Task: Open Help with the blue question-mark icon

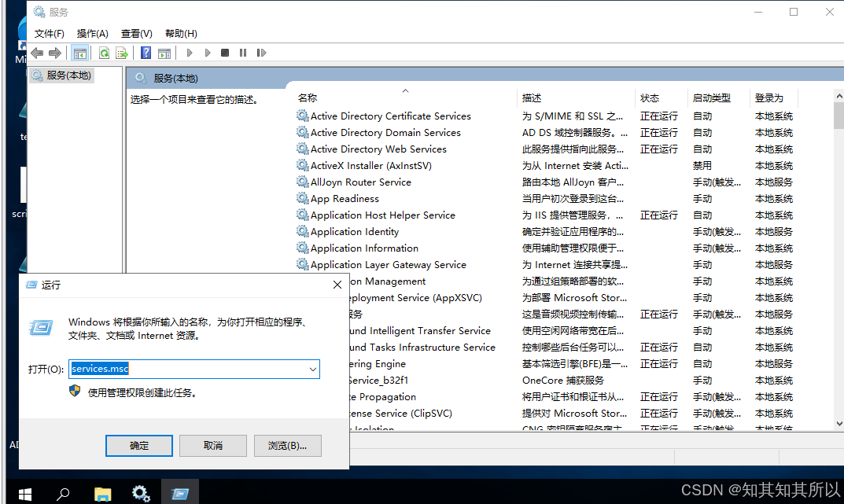Action: 146,53
